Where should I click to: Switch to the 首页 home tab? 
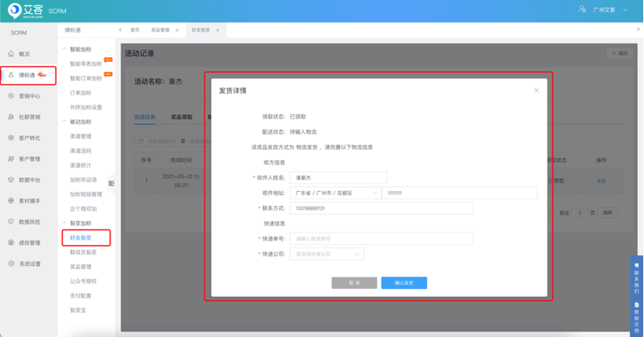pyautogui.click(x=135, y=30)
